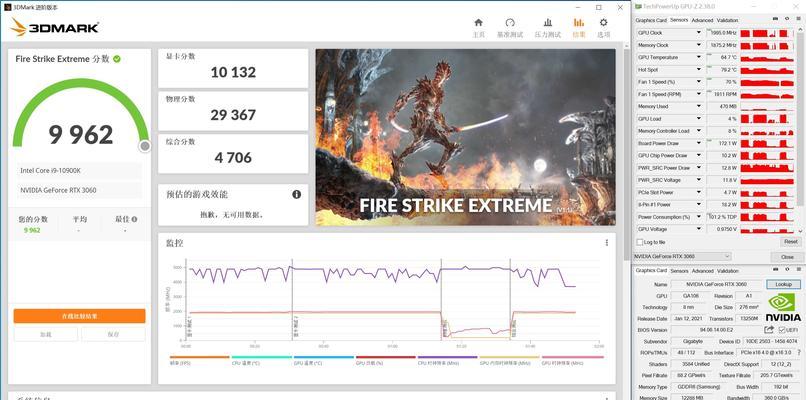Open the Memory Clock sensor dropdown
The height and width of the screenshot is (400, 806).
(x=699, y=45)
